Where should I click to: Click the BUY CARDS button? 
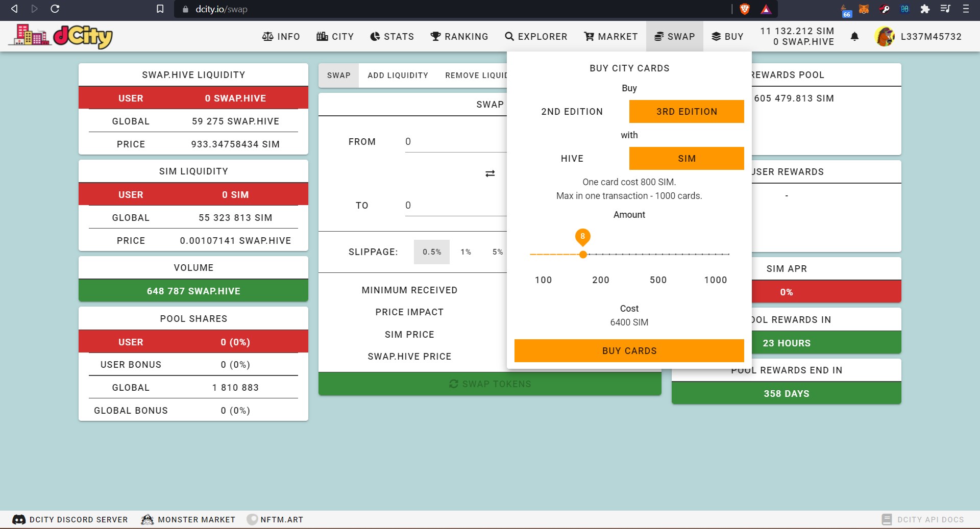click(629, 350)
